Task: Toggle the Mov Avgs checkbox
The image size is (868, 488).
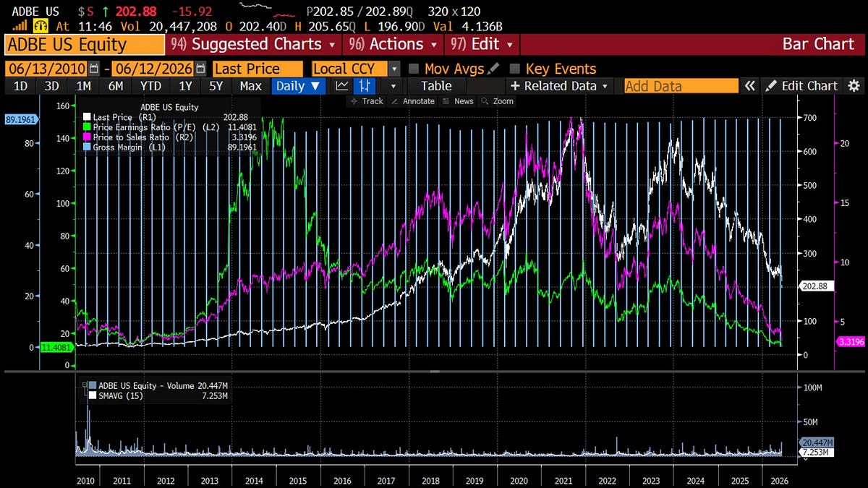Action: pyautogui.click(x=414, y=69)
